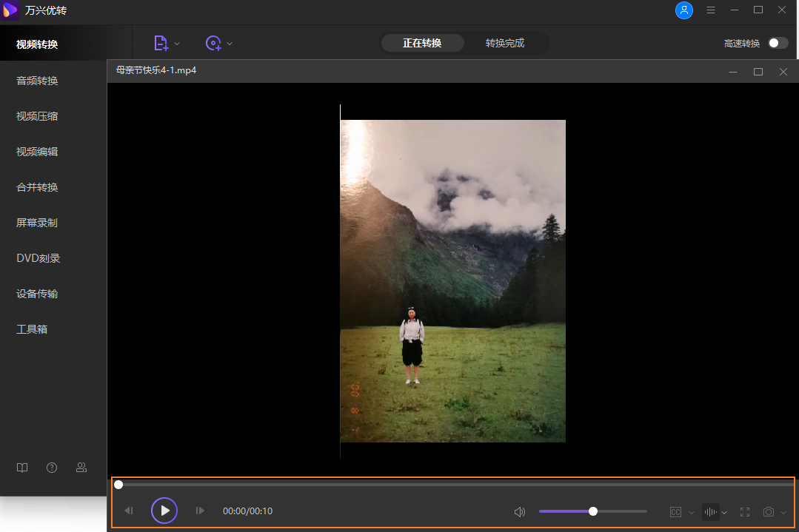Enter fullscreen video mode
Screen dimensions: 799x532
tap(745, 512)
